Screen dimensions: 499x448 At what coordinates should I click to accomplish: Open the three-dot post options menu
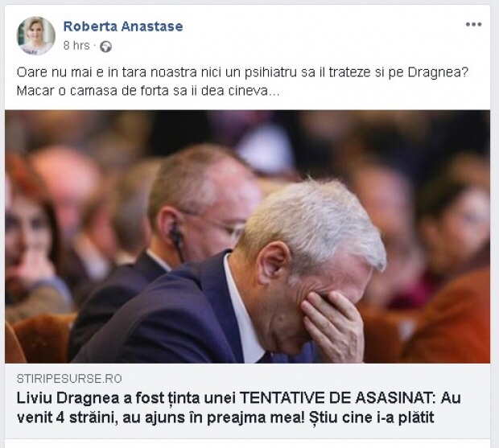coord(473,24)
